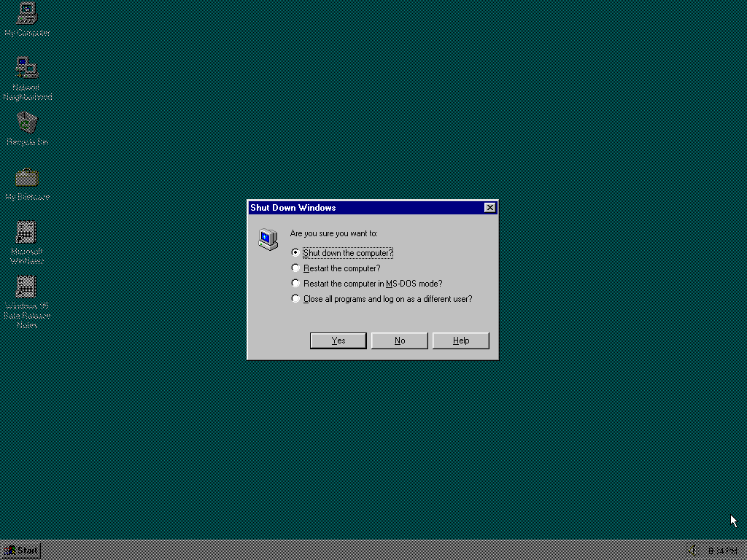747x560 pixels.
Task: Click 'Are you sure you want to:' text
Action: [x=333, y=233]
